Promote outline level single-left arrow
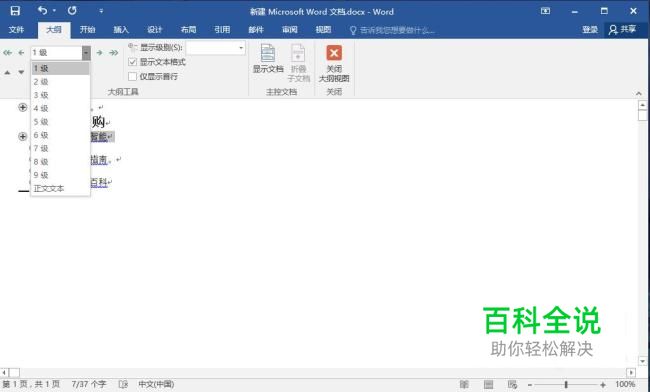The image size is (650, 392). [x=21, y=53]
